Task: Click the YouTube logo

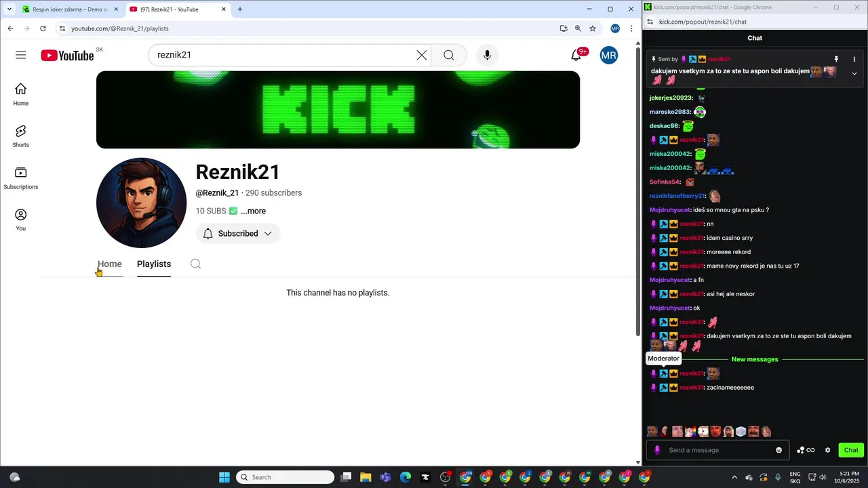Action: click(67, 56)
